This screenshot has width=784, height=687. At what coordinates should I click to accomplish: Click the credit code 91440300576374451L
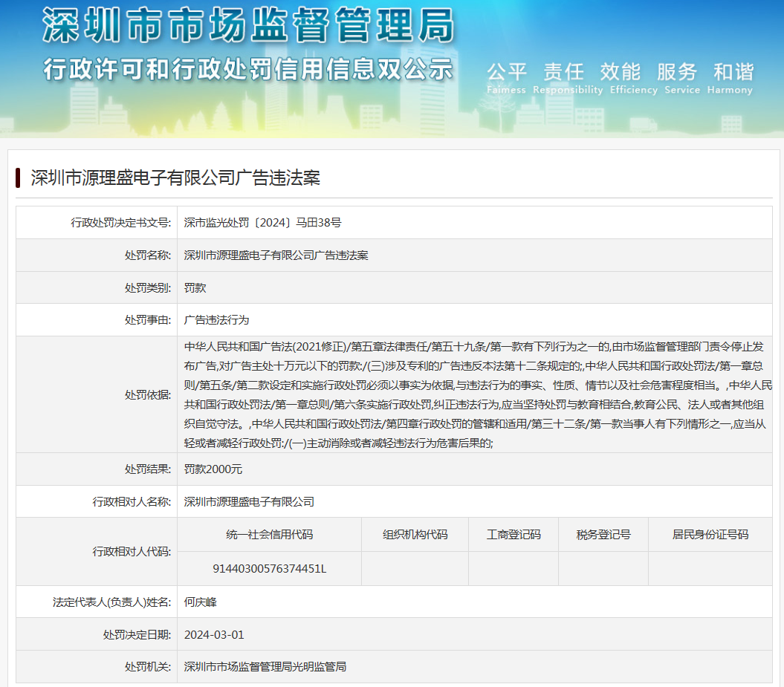[270, 569]
